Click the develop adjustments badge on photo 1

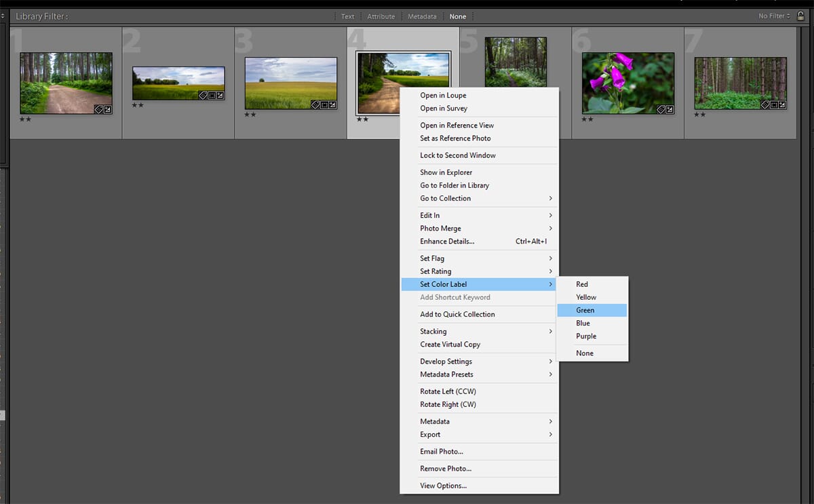click(107, 109)
